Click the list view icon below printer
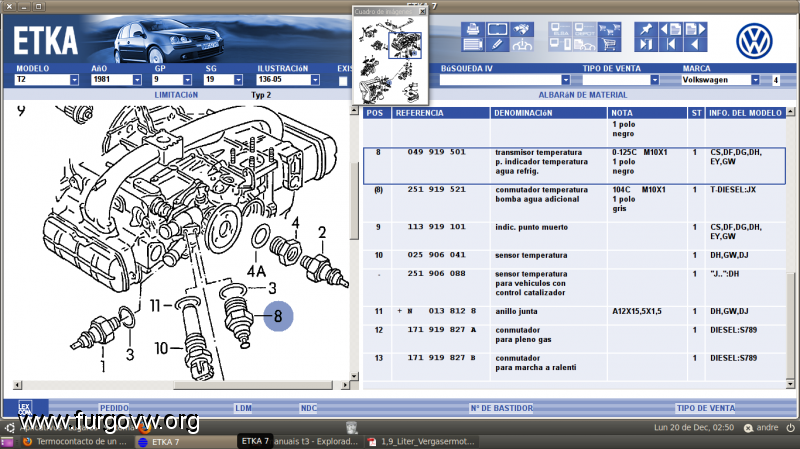Viewport: 800px width, 449px height. [x=472, y=45]
